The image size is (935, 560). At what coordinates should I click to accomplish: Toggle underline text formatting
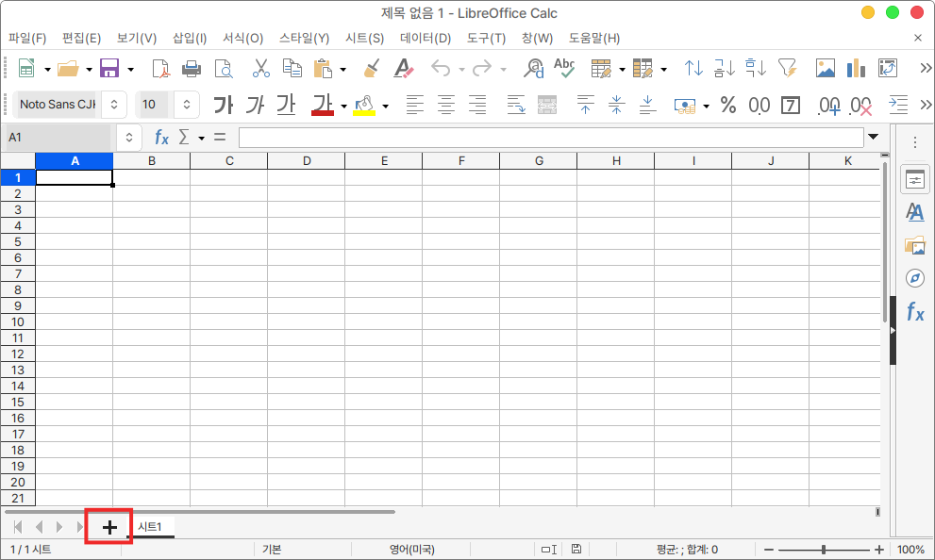pyautogui.click(x=286, y=105)
